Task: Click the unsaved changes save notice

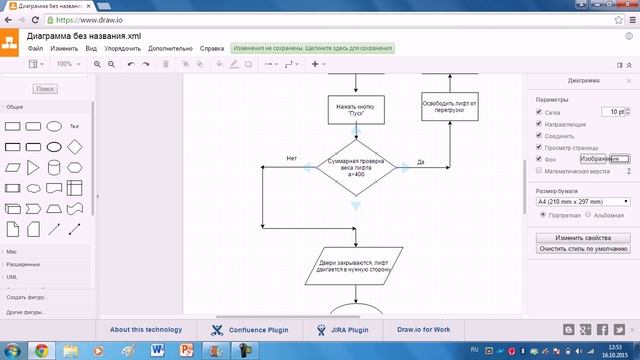Action: point(313,48)
